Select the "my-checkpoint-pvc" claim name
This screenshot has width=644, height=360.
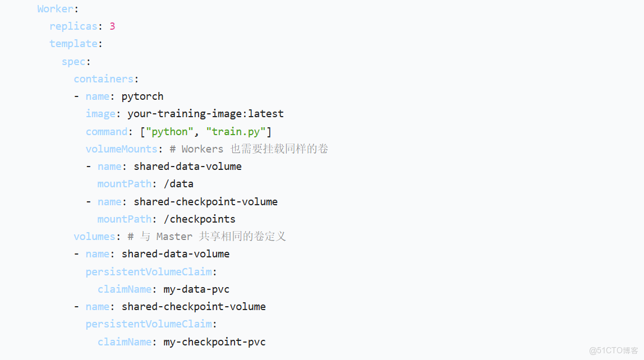214,342
